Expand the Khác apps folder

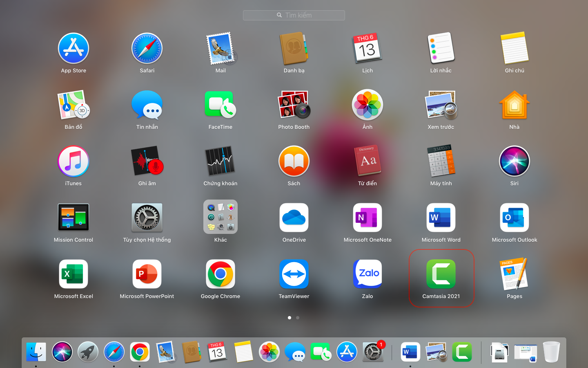tap(220, 217)
